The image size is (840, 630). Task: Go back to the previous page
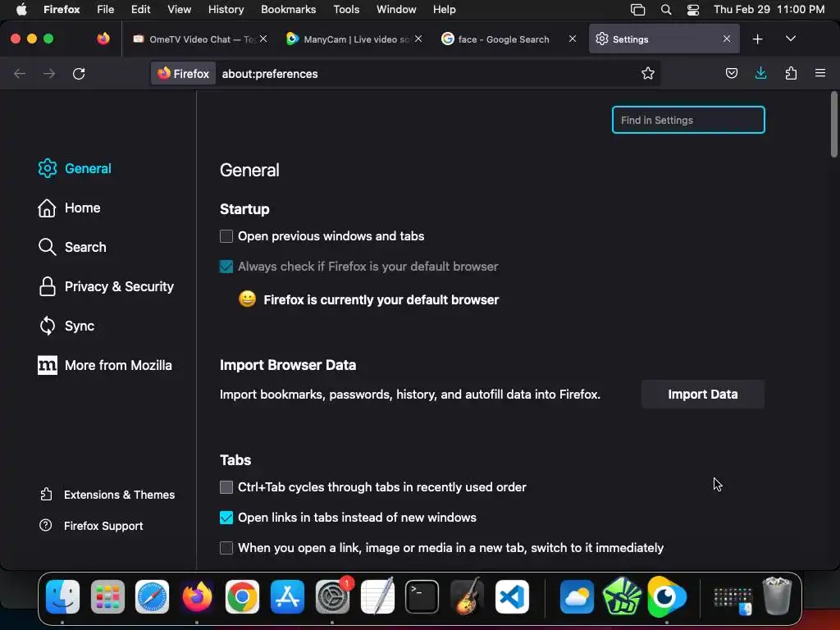(20, 73)
